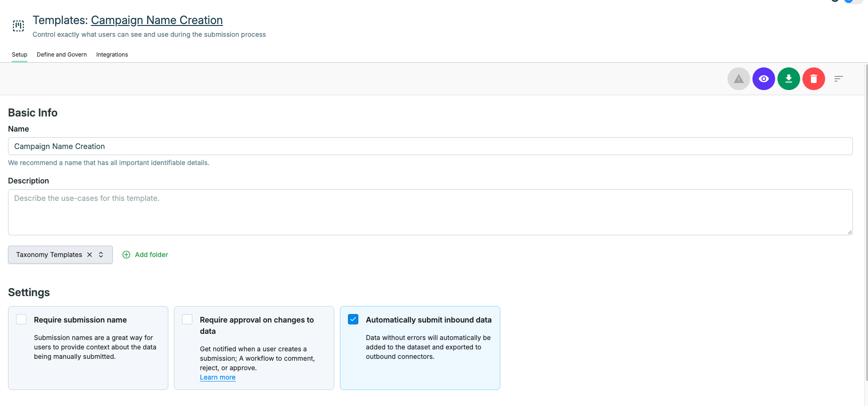Open the Define and Govern tab

(62, 55)
